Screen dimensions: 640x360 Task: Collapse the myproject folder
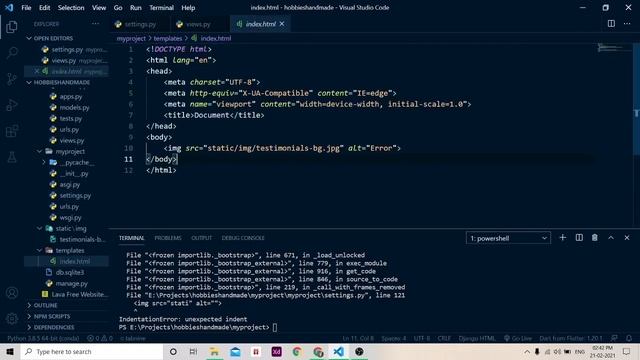40,151
